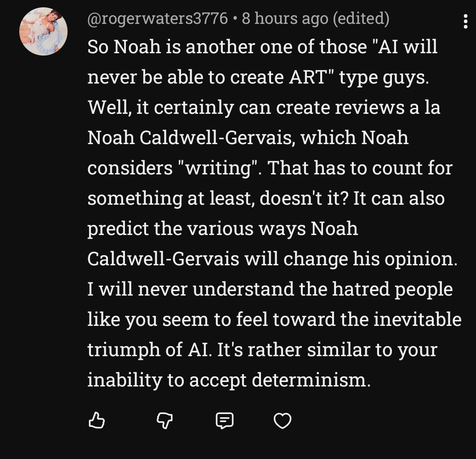This screenshot has width=476, height=459.
Task: Visit the @rogerwaters3776 channel link
Action: (x=157, y=18)
